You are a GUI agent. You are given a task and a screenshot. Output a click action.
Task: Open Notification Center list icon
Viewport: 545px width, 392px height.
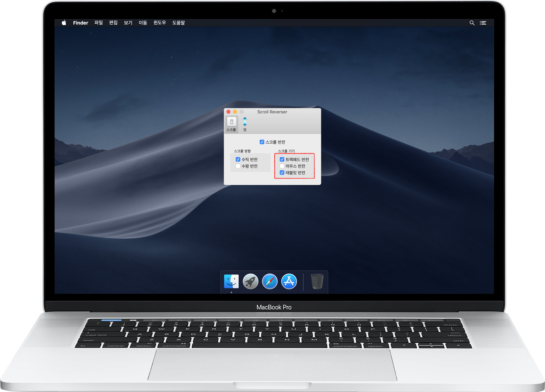(x=483, y=23)
